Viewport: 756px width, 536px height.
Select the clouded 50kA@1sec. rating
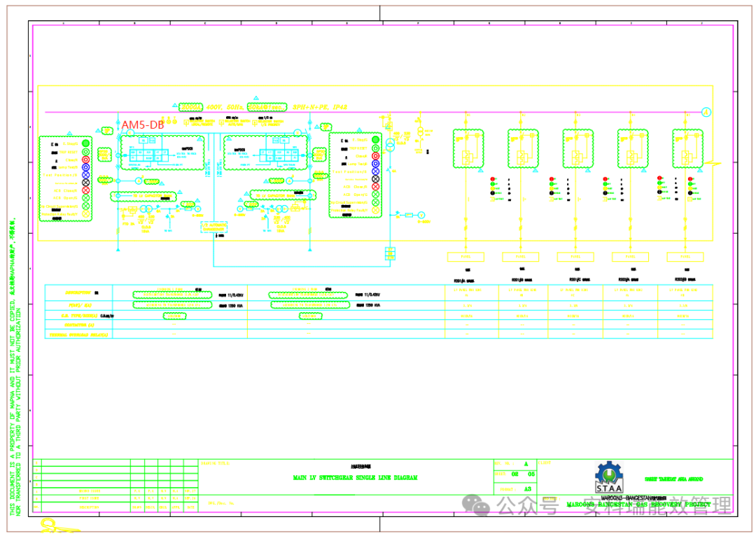[267, 107]
